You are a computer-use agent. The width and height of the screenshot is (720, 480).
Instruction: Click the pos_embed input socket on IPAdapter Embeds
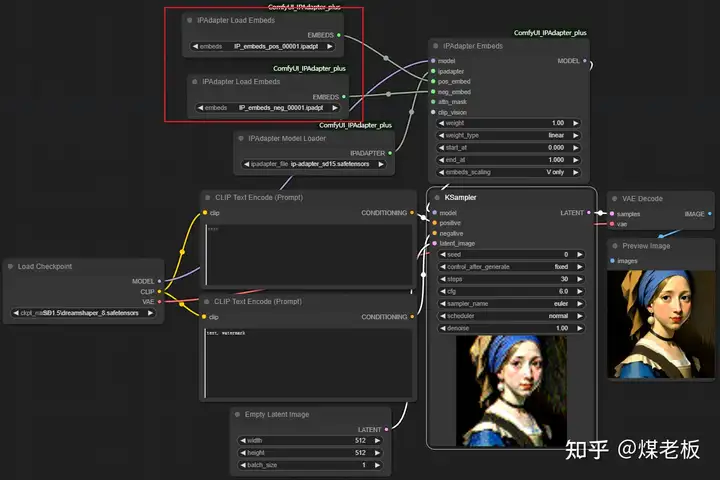point(433,81)
